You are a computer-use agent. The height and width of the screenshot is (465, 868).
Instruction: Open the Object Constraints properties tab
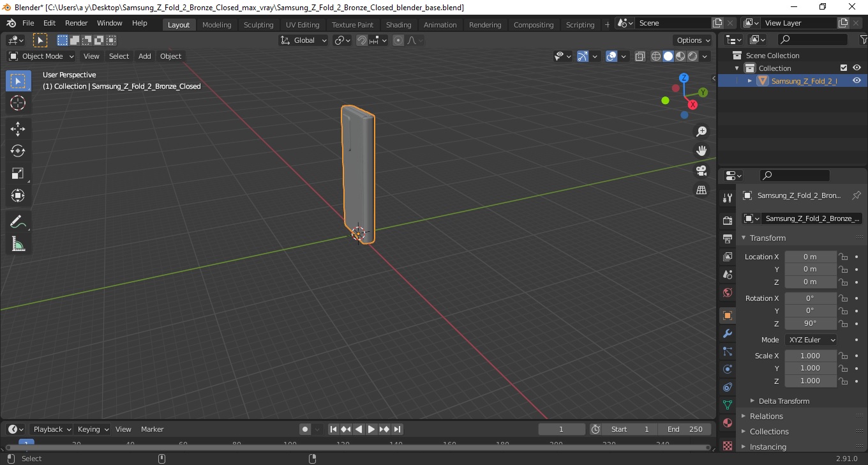point(727,387)
